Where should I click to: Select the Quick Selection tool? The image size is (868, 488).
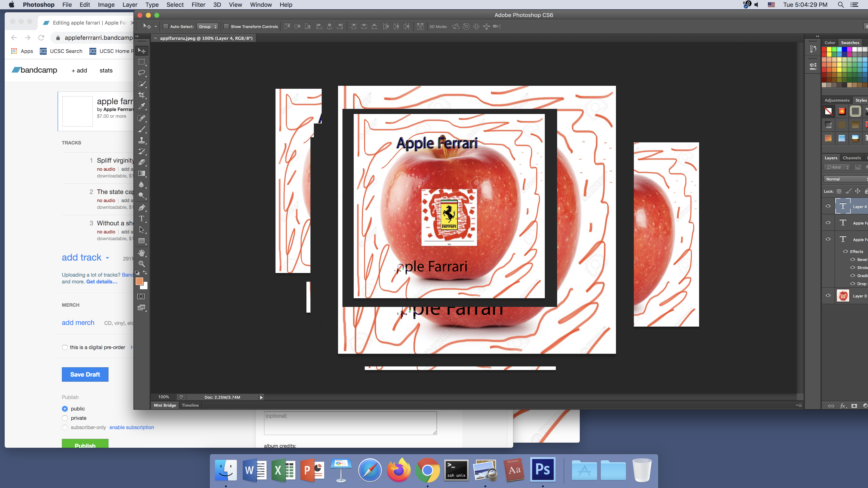(x=142, y=84)
